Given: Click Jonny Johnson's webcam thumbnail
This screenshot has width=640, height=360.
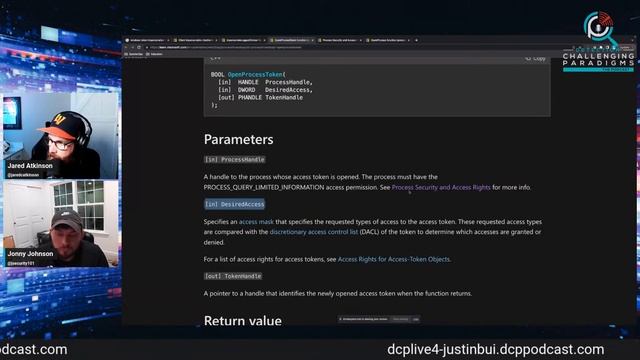Looking at the screenshot, I should pyautogui.click(x=60, y=224).
